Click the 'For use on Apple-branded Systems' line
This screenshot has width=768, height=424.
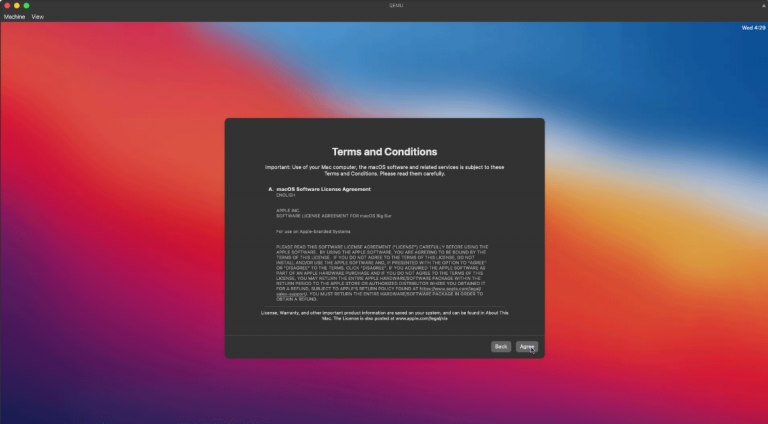tap(313, 232)
